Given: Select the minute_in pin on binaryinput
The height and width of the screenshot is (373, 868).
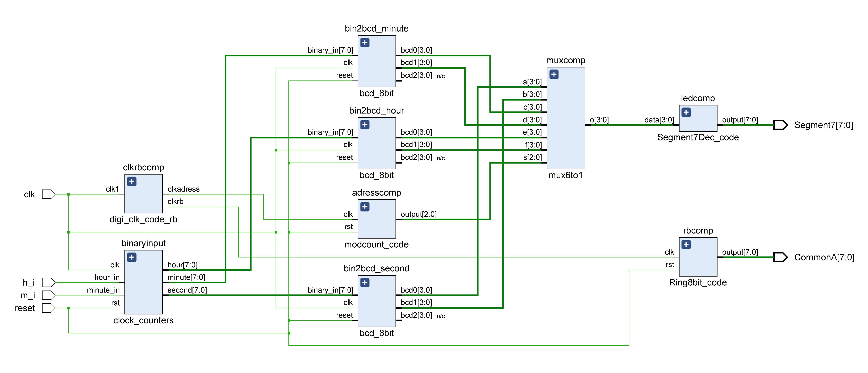Looking at the screenshot, I should [103, 290].
